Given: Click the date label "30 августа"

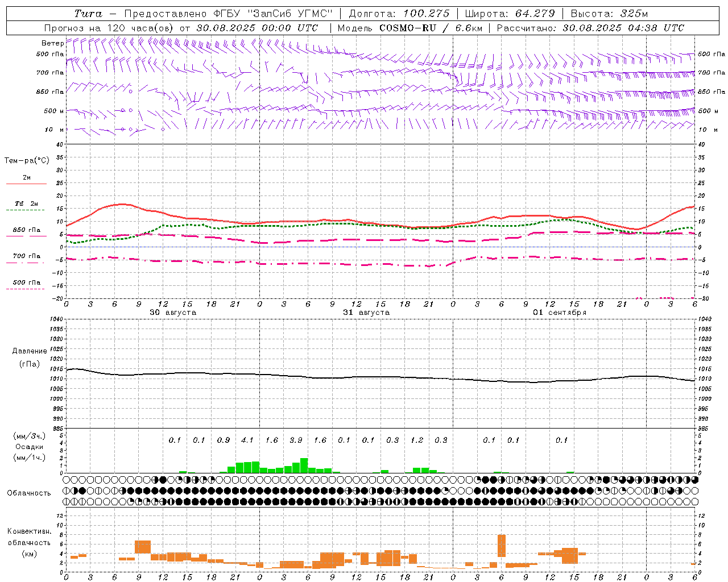Looking at the screenshot, I should [x=173, y=313].
